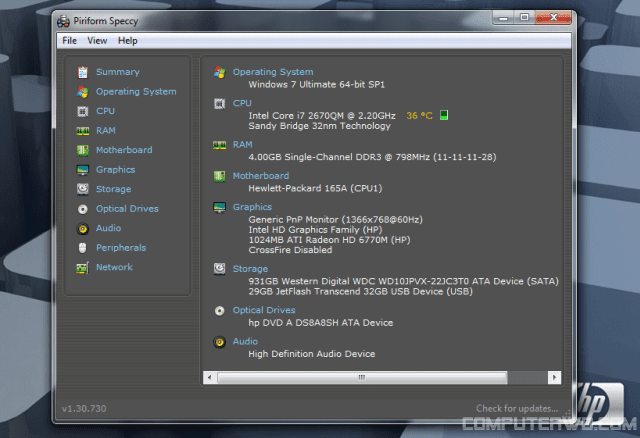This screenshot has height=438, width=640.
Task: Open the File menu
Action: click(69, 41)
